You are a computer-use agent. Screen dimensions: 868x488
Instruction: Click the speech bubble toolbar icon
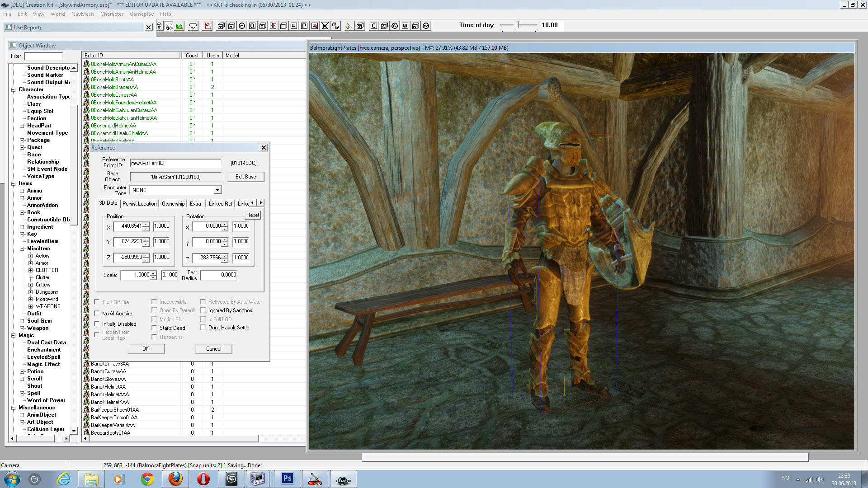193,26
